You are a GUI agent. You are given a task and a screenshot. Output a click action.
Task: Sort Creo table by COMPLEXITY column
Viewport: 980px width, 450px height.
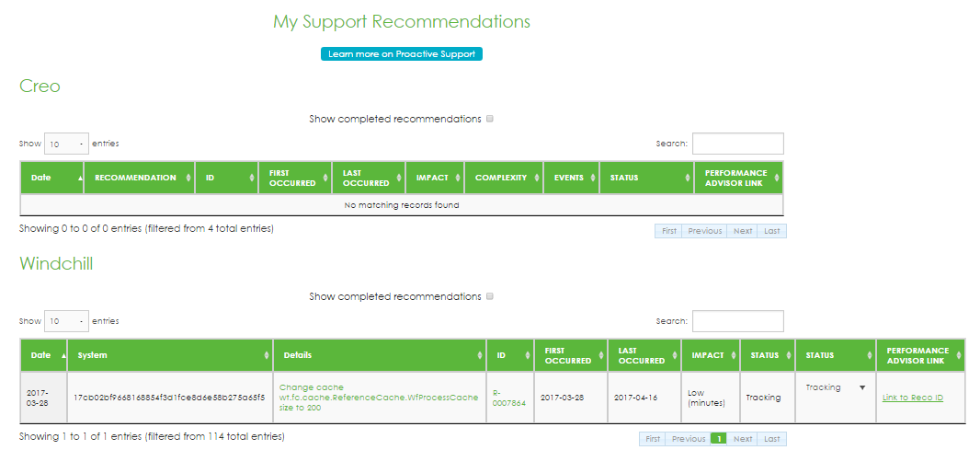(504, 178)
